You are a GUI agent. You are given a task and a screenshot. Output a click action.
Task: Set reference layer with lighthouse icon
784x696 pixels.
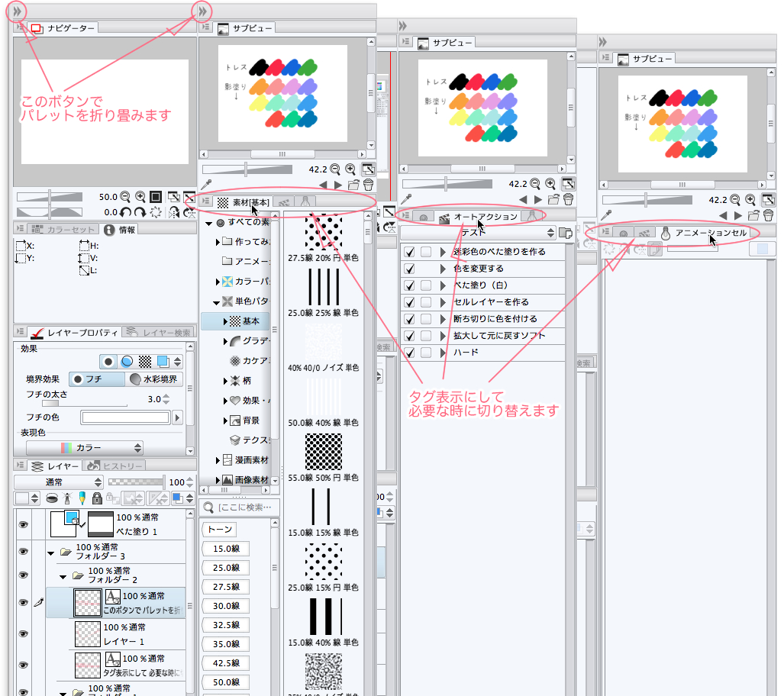coord(67,498)
